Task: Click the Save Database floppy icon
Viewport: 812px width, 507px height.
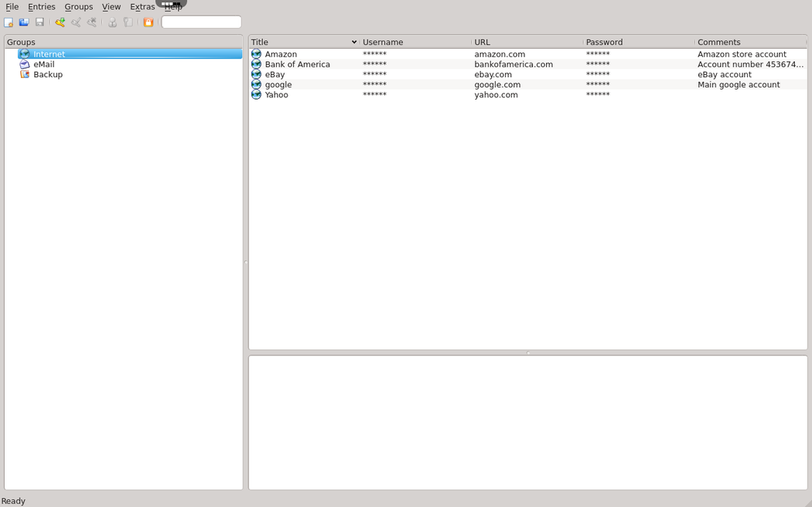Action: [39, 22]
